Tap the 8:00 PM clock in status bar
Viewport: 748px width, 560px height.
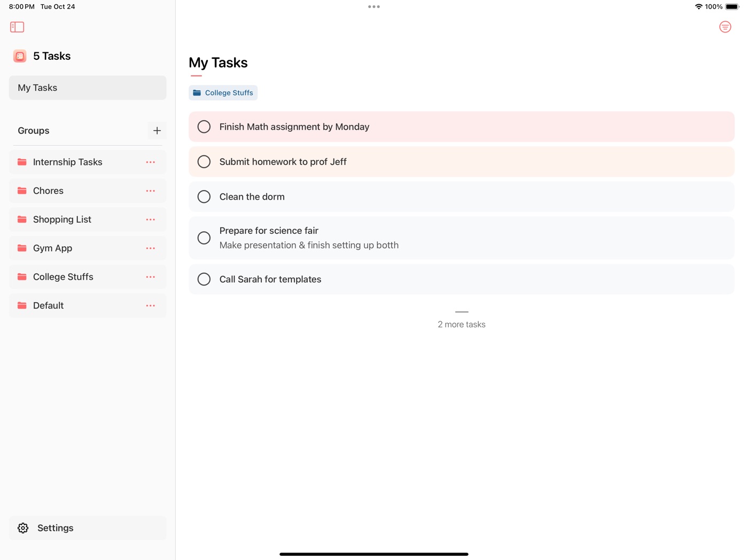(22, 7)
